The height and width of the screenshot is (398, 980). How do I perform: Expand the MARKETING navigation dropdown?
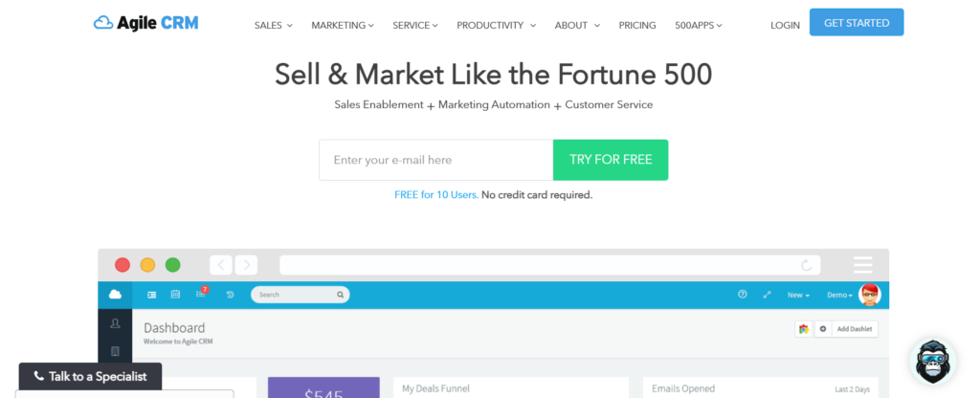tap(343, 25)
